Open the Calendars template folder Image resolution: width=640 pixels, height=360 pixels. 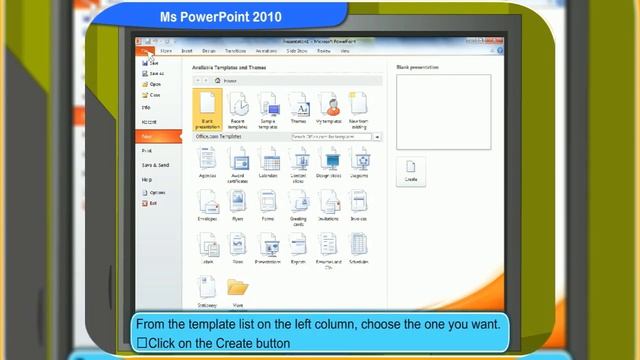pyautogui.click(x=268, y=162)
